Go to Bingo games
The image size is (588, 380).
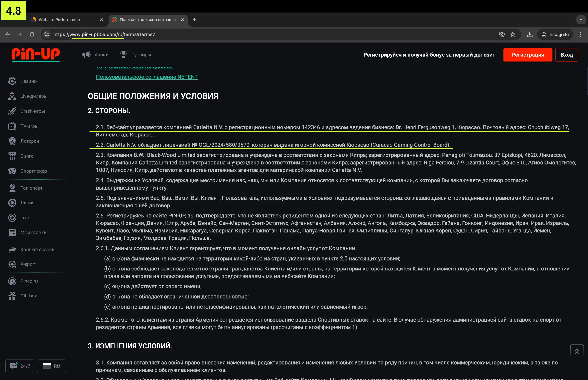[27, 156]
